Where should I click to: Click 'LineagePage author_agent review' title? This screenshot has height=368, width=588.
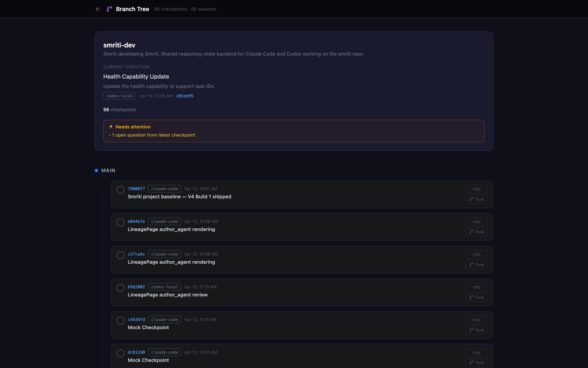click(168, 295)
